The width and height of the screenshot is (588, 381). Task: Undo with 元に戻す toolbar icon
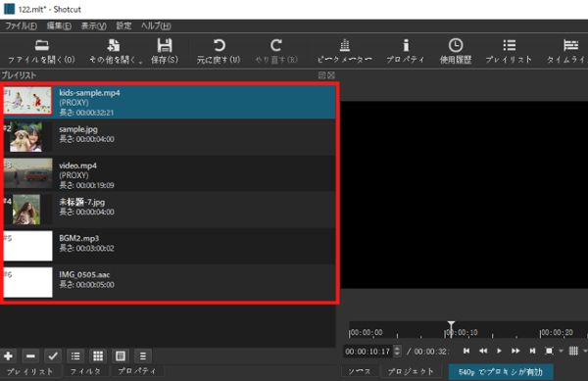click(219, 51)
